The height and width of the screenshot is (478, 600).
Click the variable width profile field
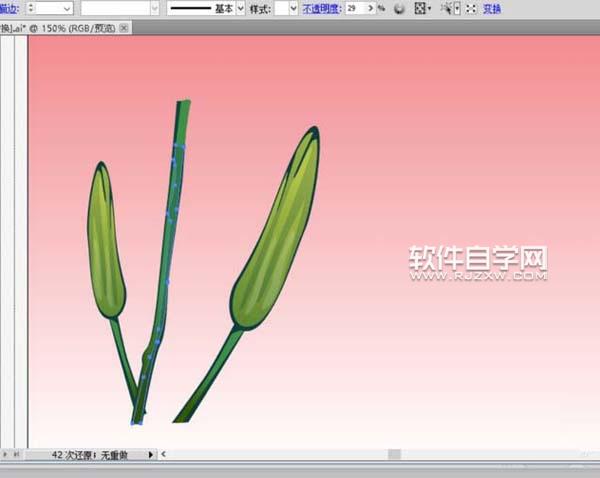click(116, 8)
